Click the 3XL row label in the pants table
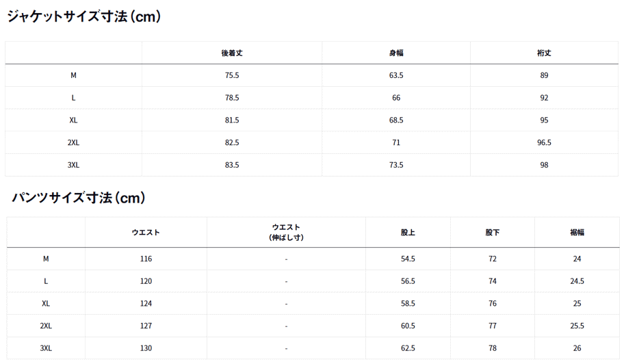Screen dimensions: 624x364 coord(46,348)
